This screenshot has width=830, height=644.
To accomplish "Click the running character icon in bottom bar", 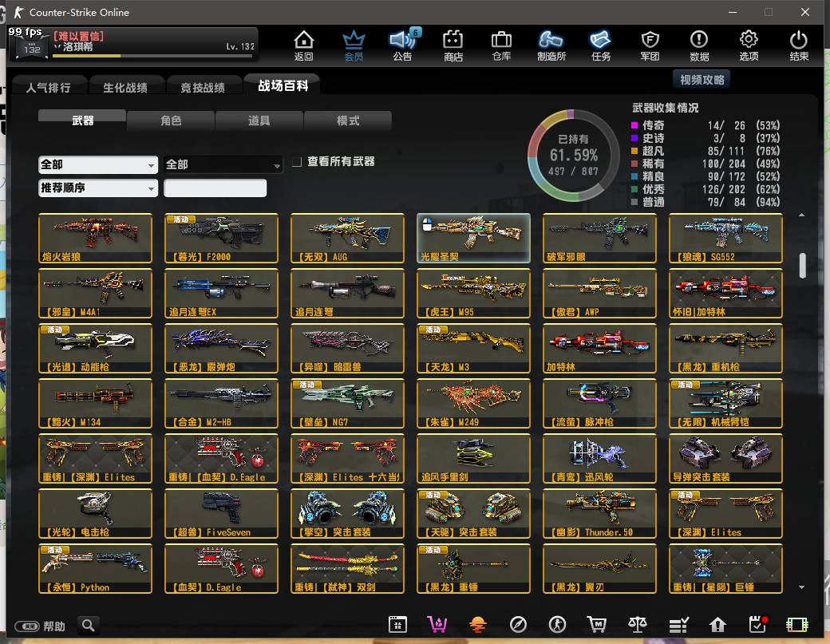I will [557, 625].
